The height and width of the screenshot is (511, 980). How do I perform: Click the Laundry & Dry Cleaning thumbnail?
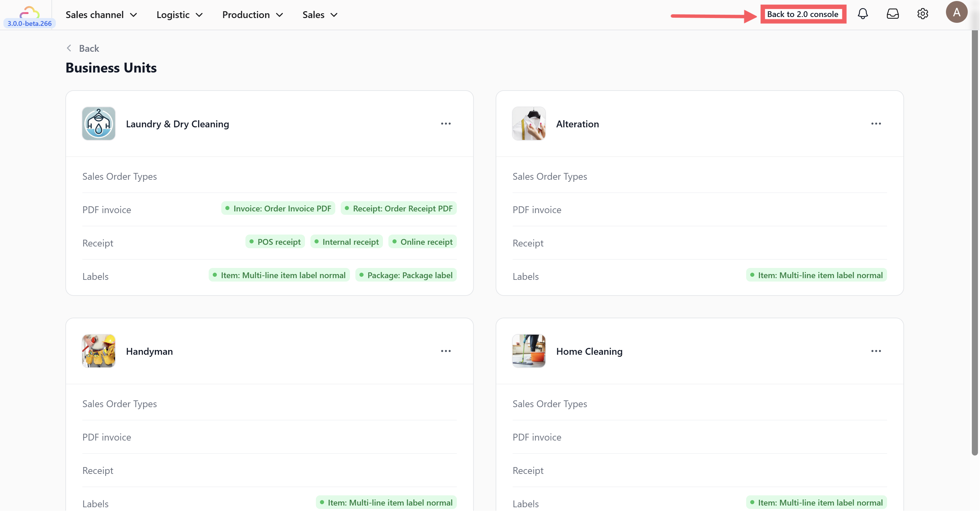(98, 124)
